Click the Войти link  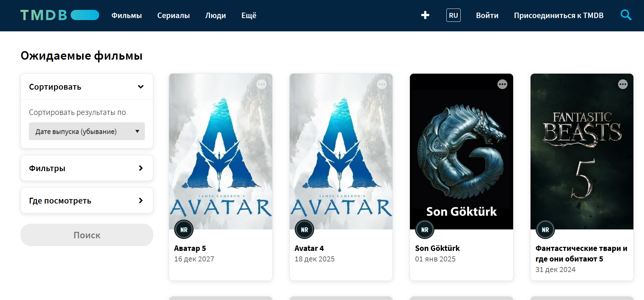click(x=487, y=15)
